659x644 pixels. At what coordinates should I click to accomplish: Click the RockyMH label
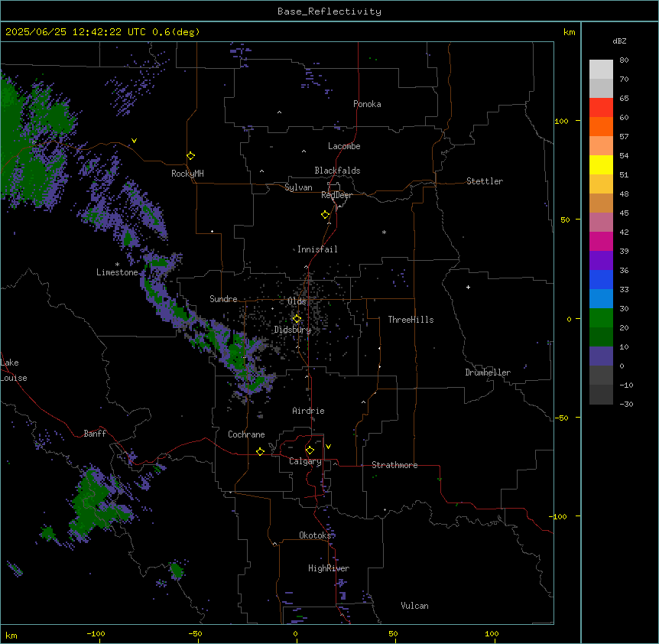tap(187, 174)
